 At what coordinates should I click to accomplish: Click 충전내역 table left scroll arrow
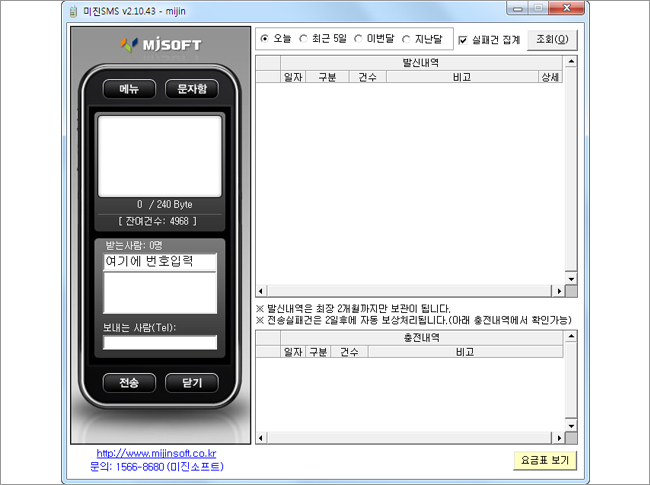261,438
